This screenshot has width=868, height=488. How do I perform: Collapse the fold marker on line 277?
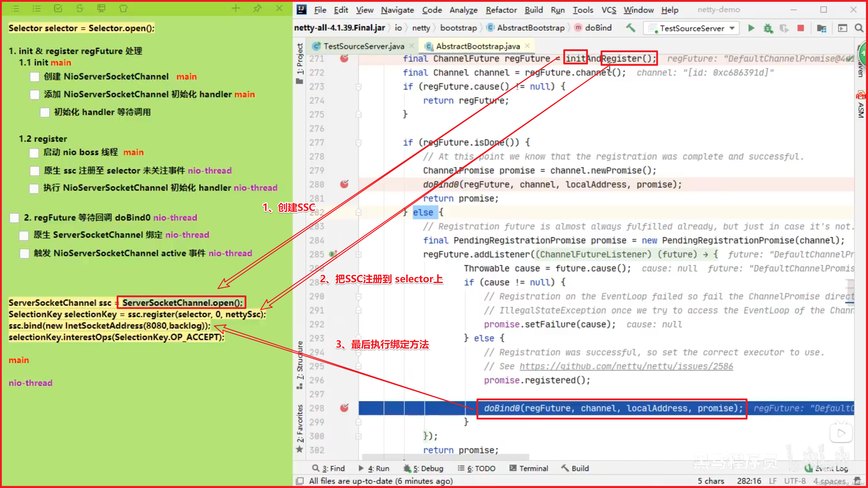tap(359, 143)
